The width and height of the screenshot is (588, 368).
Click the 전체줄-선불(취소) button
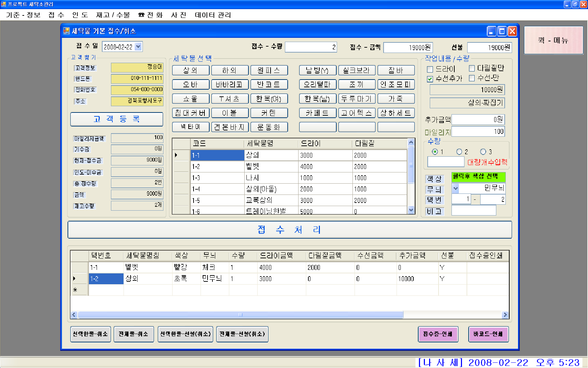tap(242, 334)
